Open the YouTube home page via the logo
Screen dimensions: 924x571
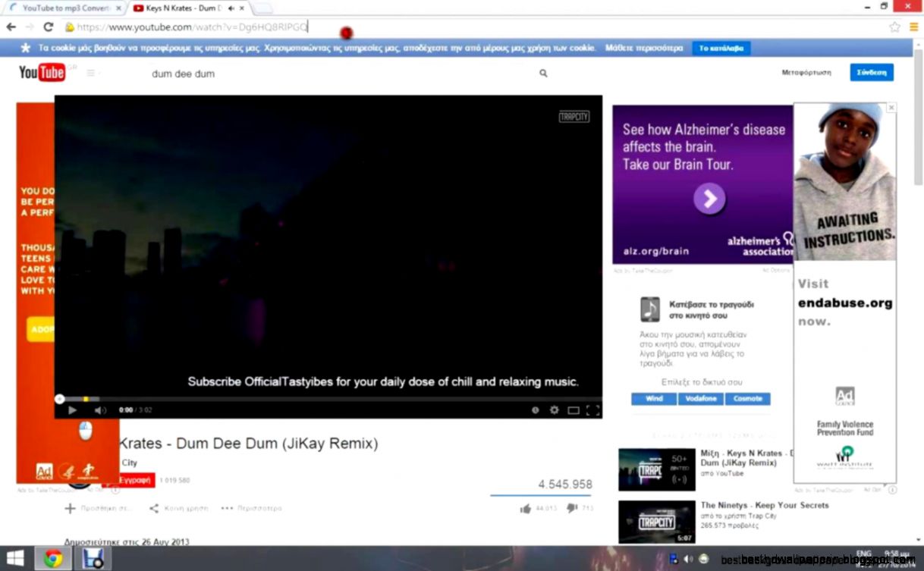(x=39, y=72)
